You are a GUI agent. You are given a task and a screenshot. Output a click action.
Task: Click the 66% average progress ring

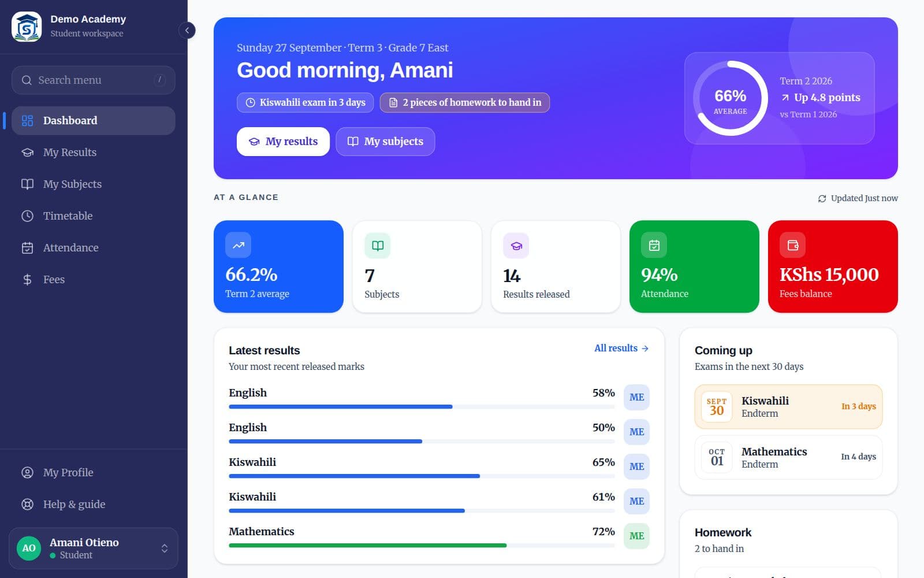click(x=731, y=98)
